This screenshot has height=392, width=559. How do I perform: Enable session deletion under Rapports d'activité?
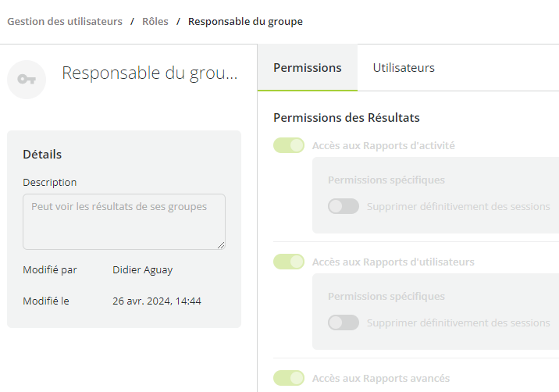(344, 206)
